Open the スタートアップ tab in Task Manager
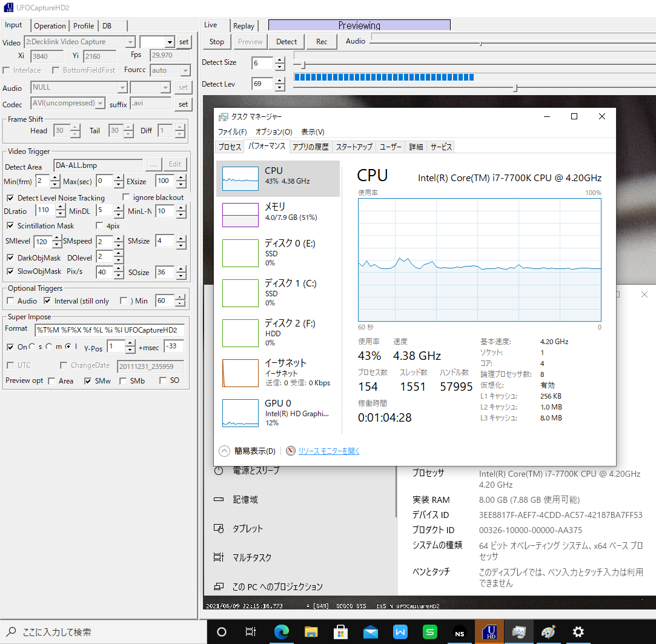Screen dimensions: 656x644 354,147
